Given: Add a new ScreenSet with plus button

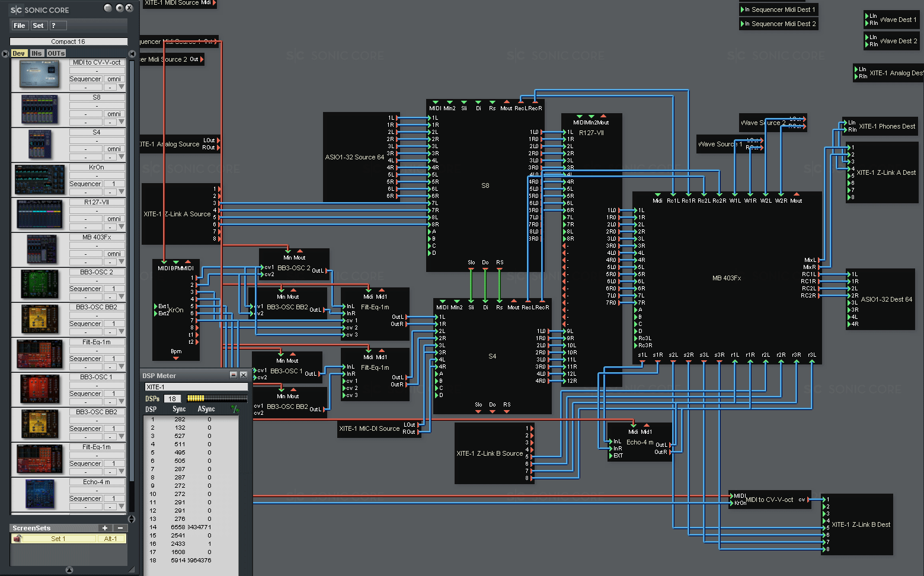Looking at the screenshot, I should pyautogui.click(x=105, y=528).
